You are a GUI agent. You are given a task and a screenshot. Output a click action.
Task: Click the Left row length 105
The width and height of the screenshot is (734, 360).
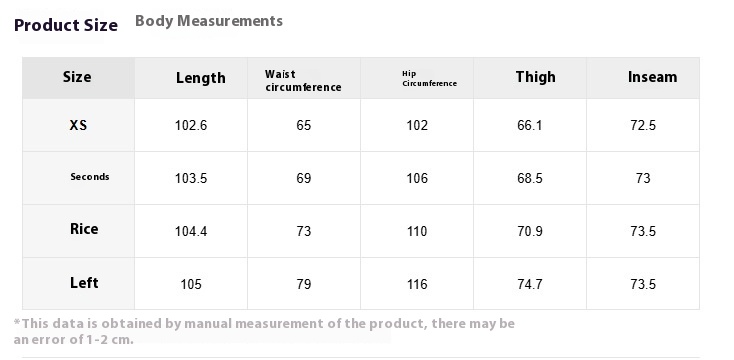(191, 284)
